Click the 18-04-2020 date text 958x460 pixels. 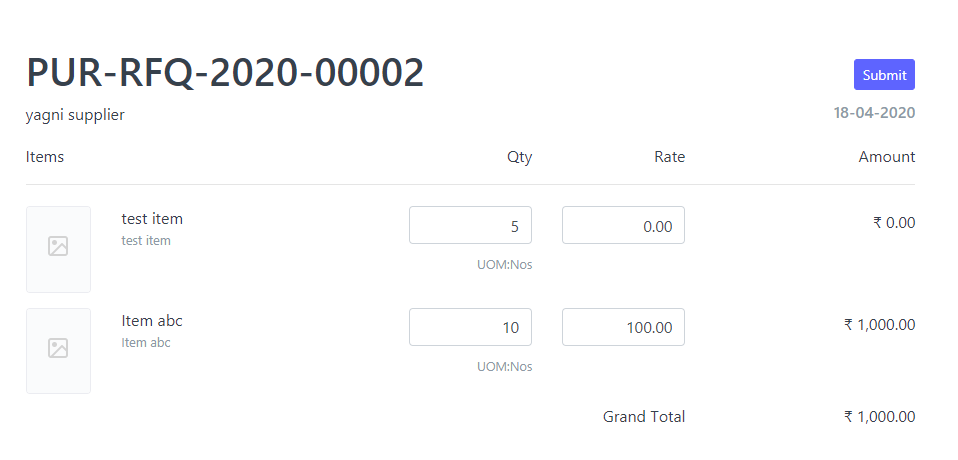pos(874,113)
